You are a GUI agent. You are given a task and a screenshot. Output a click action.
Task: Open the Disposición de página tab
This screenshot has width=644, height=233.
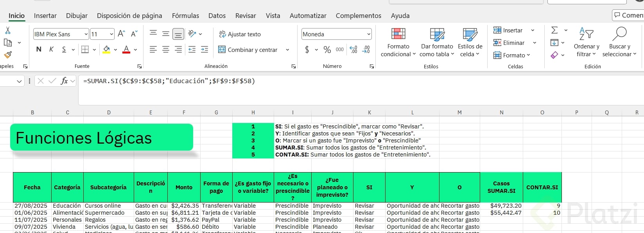point(129,16)
